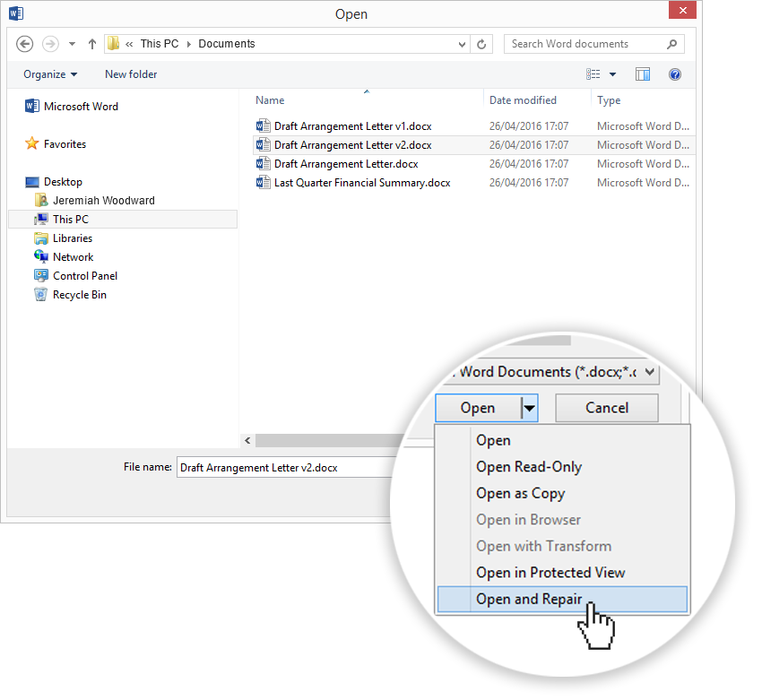This screenshot has height=700, width=762.
Task: Open the Jeremiah Woodward folder
Action: [x=95, y=201]
